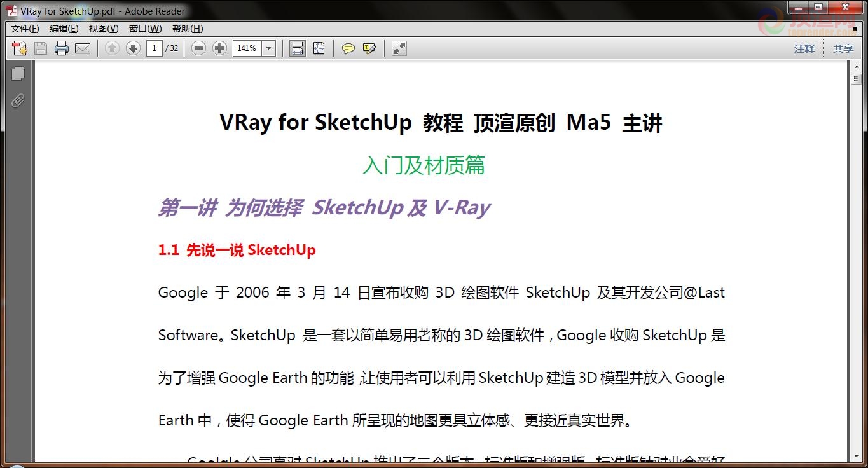The width and height of the screenshot is (868, 468).
Task: Click the save file floppy icon
Action: click(x=41, y=48)
